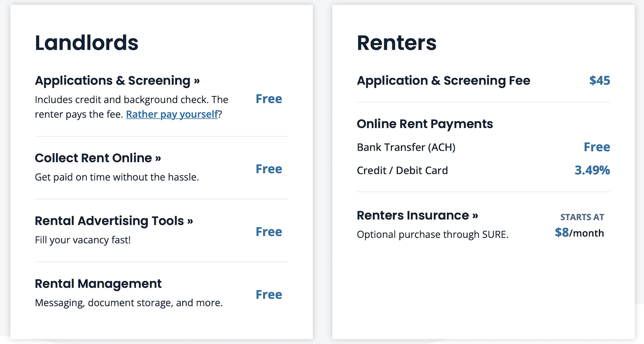Image resolution: width=644 pixels, height=344 pixels.
Task: Click the Free label beside Applications & Screening
Action: tap(268, 99)
